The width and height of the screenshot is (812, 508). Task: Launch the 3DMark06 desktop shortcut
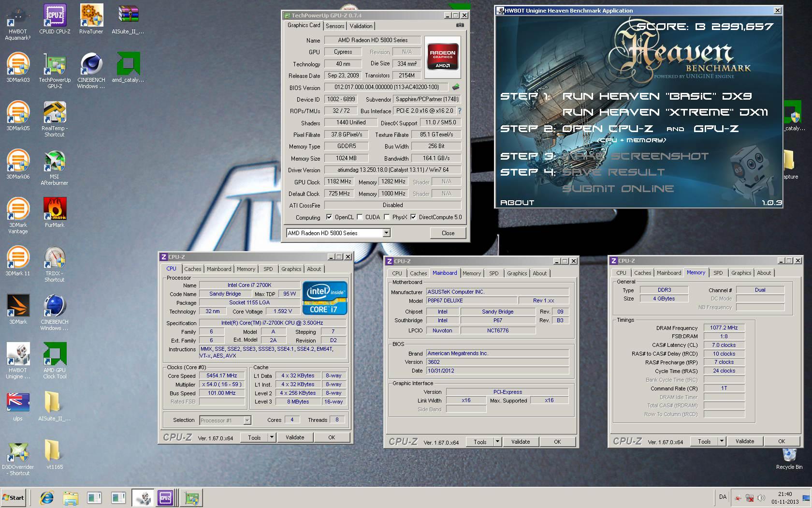tap(18, 164)
